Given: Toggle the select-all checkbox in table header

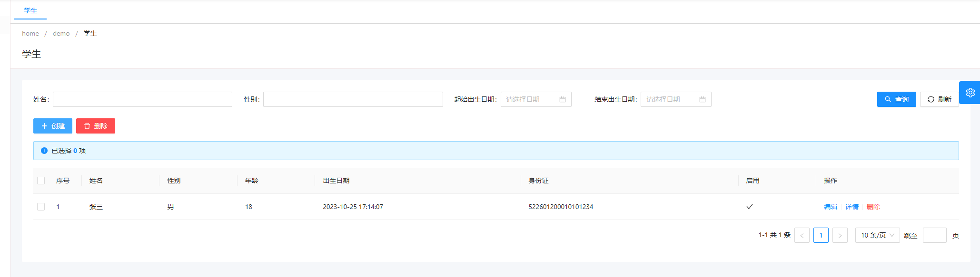Looking at the screenshot, I should (41, 181).
